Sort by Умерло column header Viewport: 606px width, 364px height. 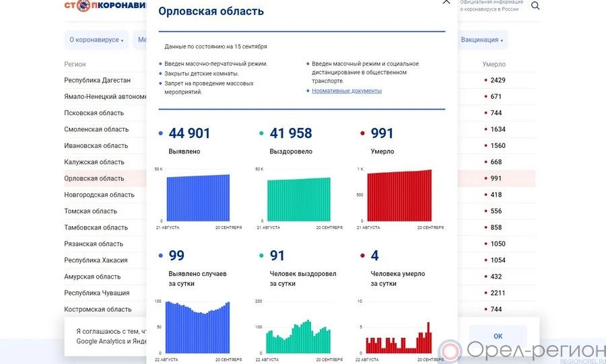494,65
